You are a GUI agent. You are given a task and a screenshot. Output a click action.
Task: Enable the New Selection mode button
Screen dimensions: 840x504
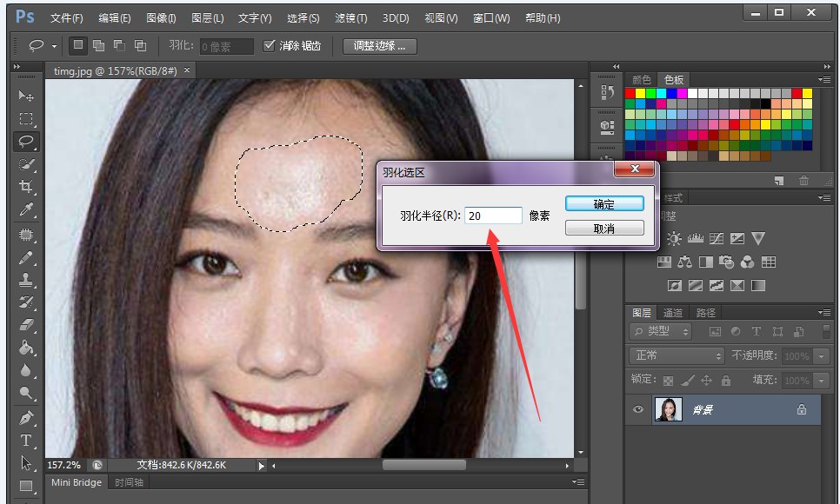[78, 45]
